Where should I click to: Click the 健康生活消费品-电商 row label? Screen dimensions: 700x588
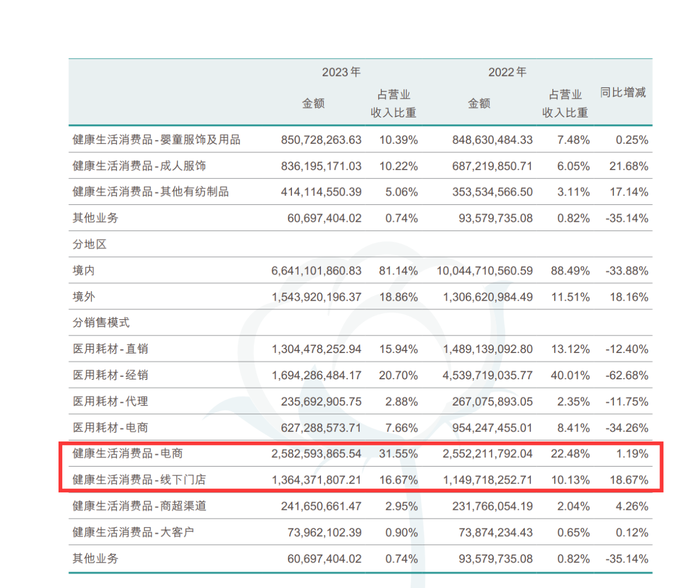pyautogui.click(x=127, y=454)
